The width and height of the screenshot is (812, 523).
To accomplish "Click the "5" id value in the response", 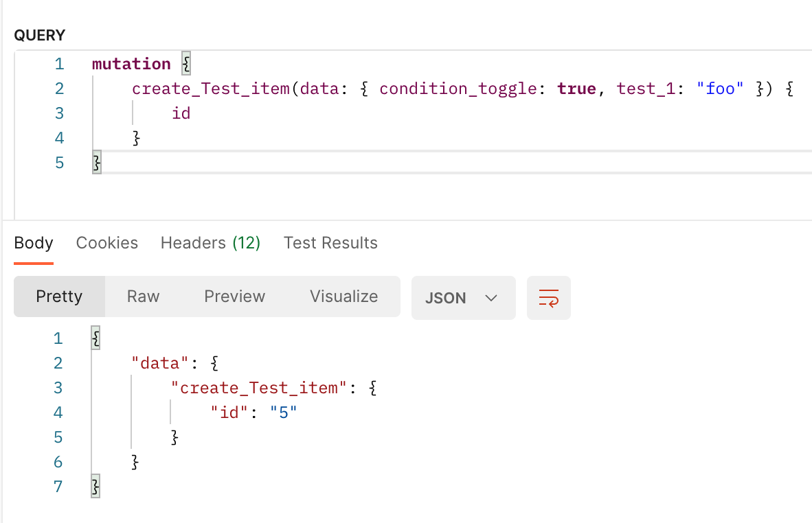I will [x=283, y=412].
